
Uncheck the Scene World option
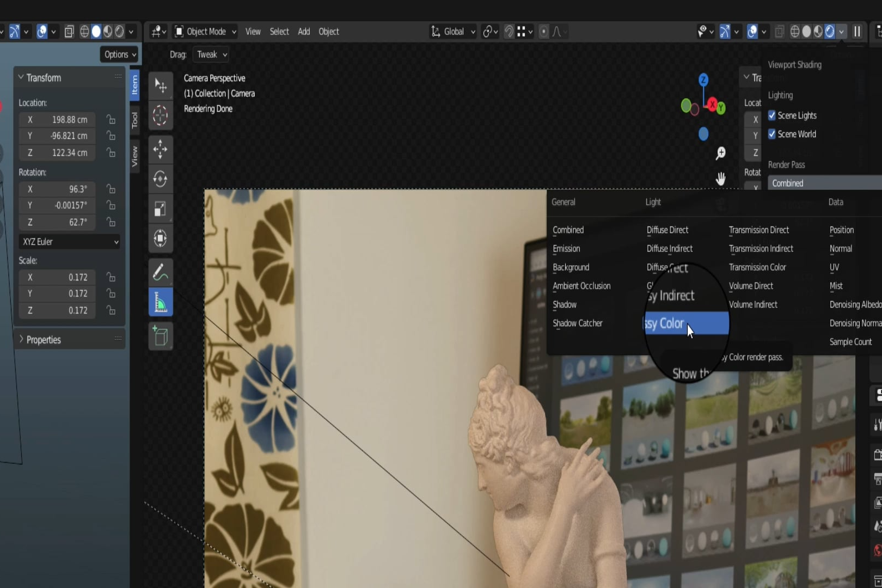tap(771, 134)
